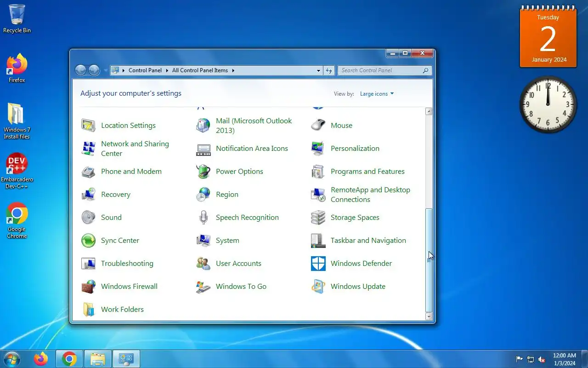
Task: Click the vertical scrollbar down arrow
Action: (429, 316)
